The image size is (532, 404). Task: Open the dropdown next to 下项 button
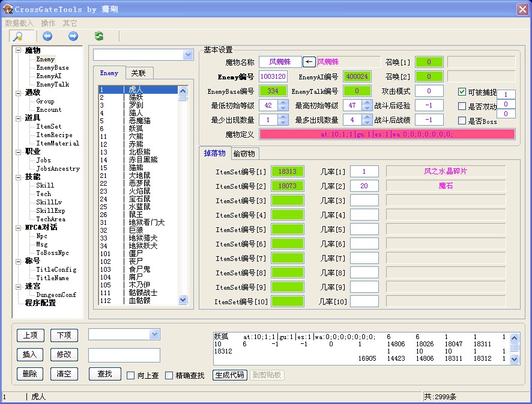coord(154,334)
